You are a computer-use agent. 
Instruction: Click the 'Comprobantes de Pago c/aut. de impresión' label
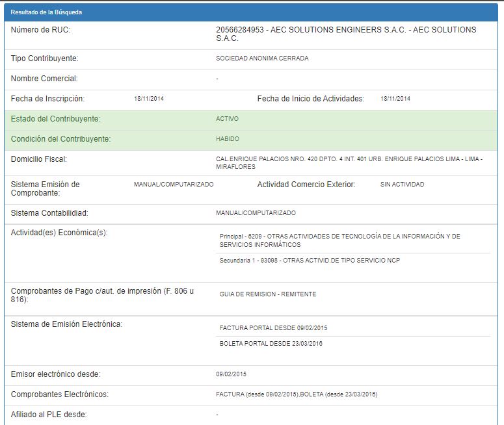[x=102, y=295]
